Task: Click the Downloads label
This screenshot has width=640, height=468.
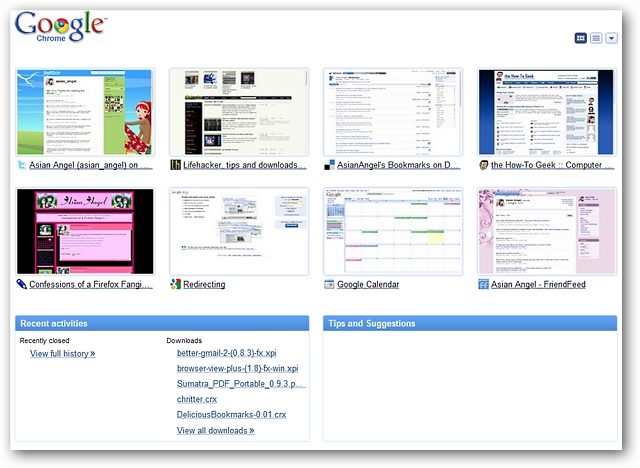Action: pyautogui.click(x=184, y=340)
